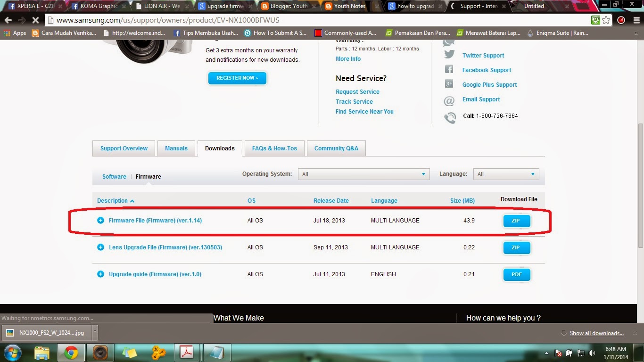Open the Apps shortcut in bookmarks bar
644x362 pixels.
[x=15, y=33]
